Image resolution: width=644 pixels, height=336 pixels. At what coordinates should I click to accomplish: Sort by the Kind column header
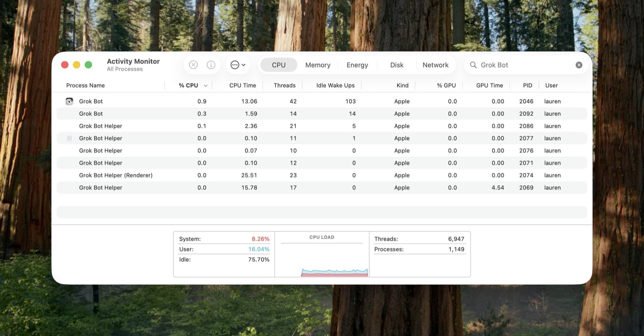click(402, 85)
